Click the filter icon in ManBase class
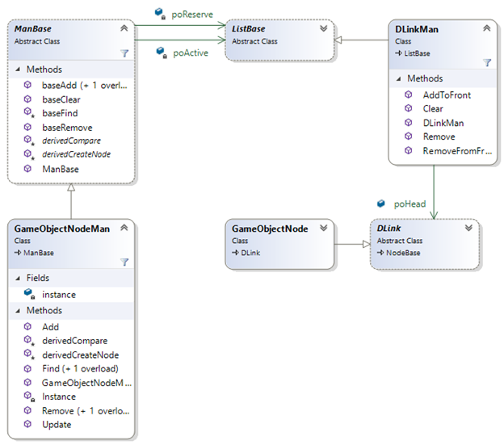The image size is (504, 445). [124, 52]
